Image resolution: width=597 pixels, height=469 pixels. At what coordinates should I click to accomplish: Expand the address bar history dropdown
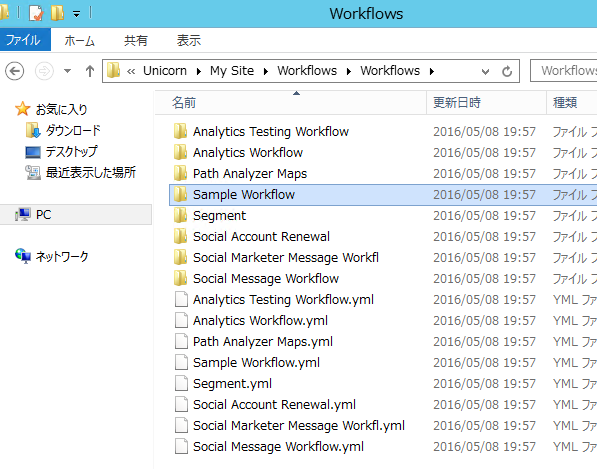coord(485,71)
